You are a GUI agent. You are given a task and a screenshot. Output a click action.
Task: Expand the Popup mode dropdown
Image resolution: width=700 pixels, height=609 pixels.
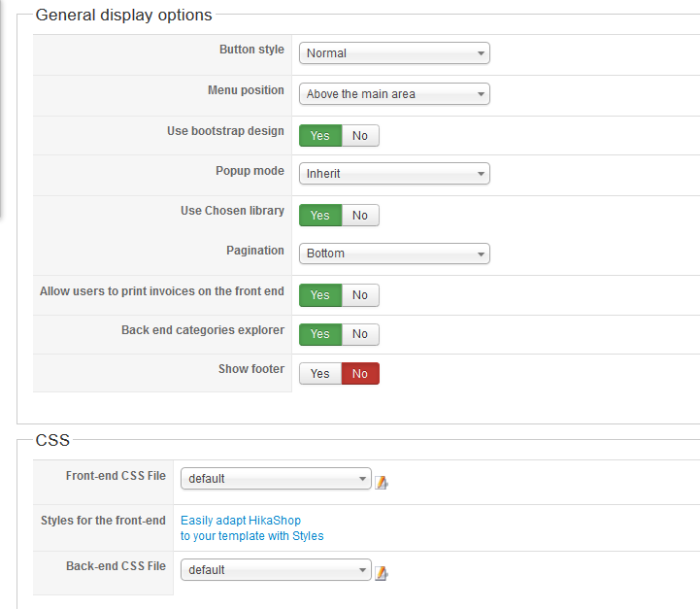click(x=394, y=174)
